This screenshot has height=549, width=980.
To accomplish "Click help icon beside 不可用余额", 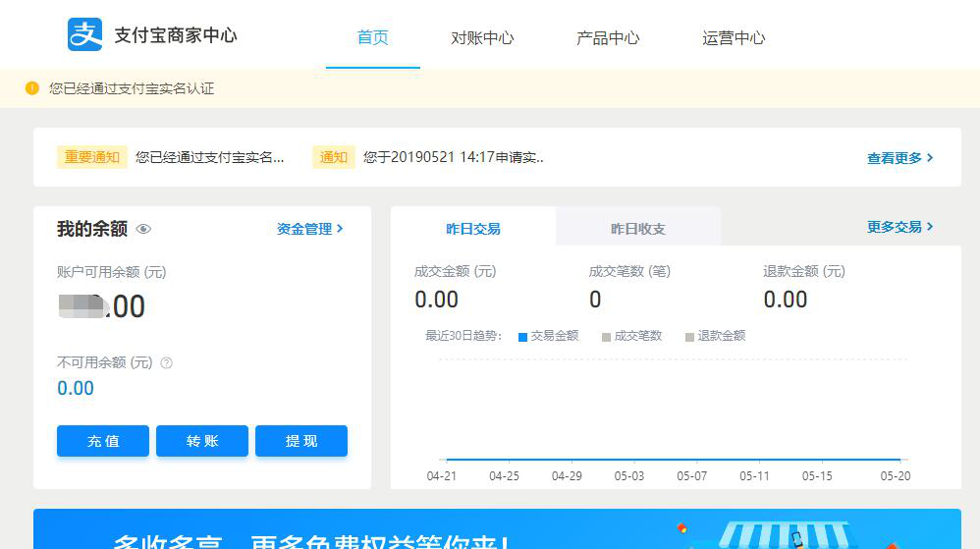I will point(166,362).
